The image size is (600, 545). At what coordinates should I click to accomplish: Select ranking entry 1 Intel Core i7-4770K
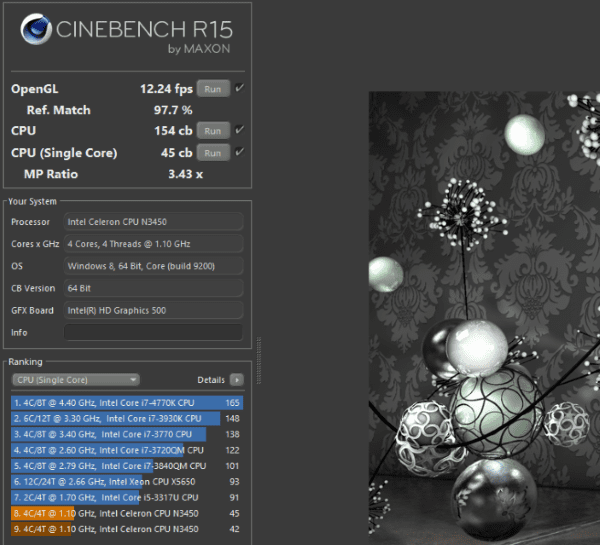[x=127, y=403]
